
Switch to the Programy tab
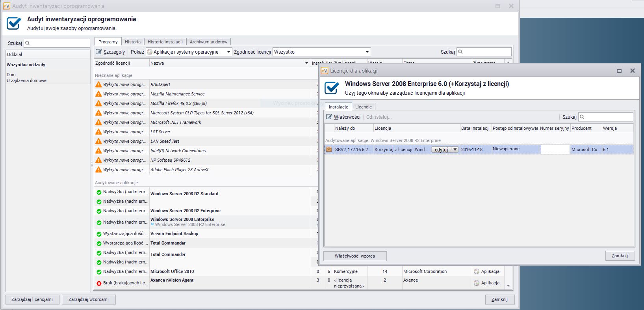click(108, 42)
